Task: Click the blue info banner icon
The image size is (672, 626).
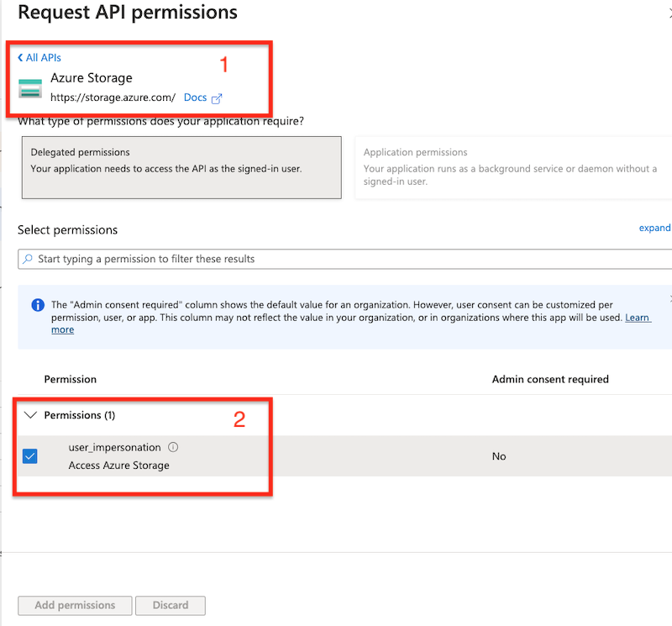Action: (38, 305)
